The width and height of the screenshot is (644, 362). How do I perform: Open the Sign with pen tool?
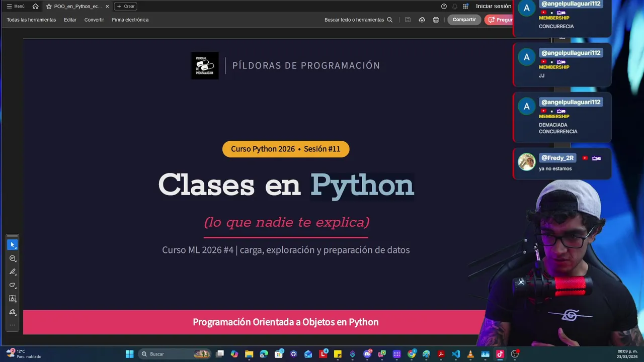point(13,312)
